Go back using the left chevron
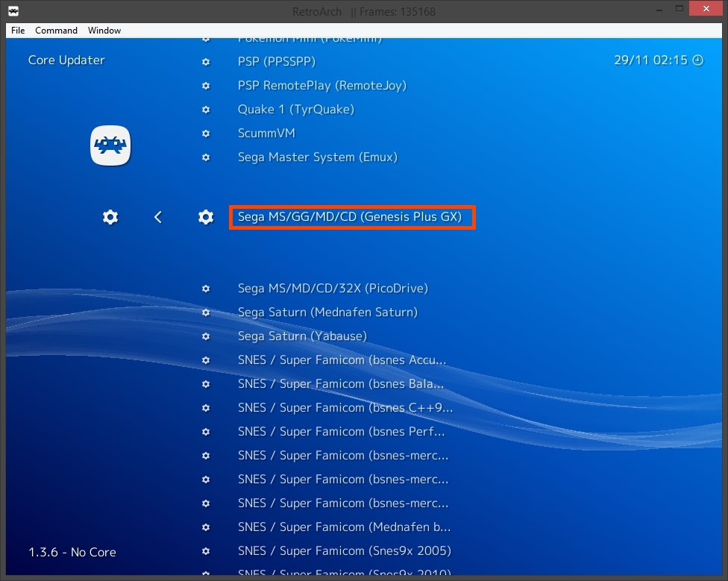Screen dimensions: 728x581 158,217
